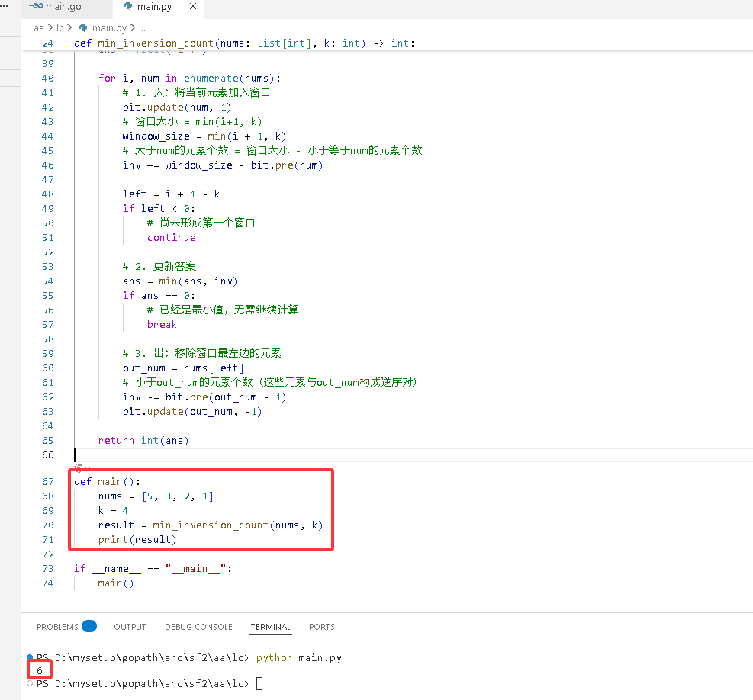Click the 'lc' breadcrumb folder
The width and height of the screenshot is (753, 700).
click(60, 28)
